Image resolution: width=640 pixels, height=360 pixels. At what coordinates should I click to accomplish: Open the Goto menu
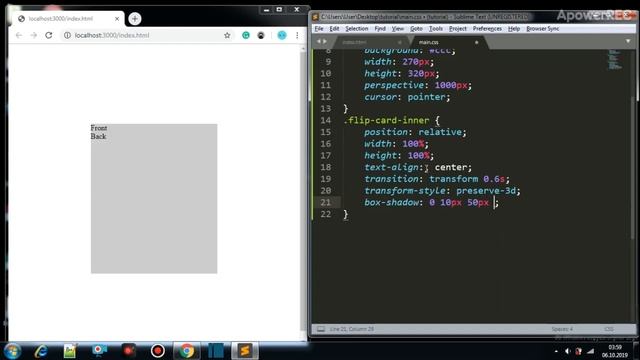416,29
